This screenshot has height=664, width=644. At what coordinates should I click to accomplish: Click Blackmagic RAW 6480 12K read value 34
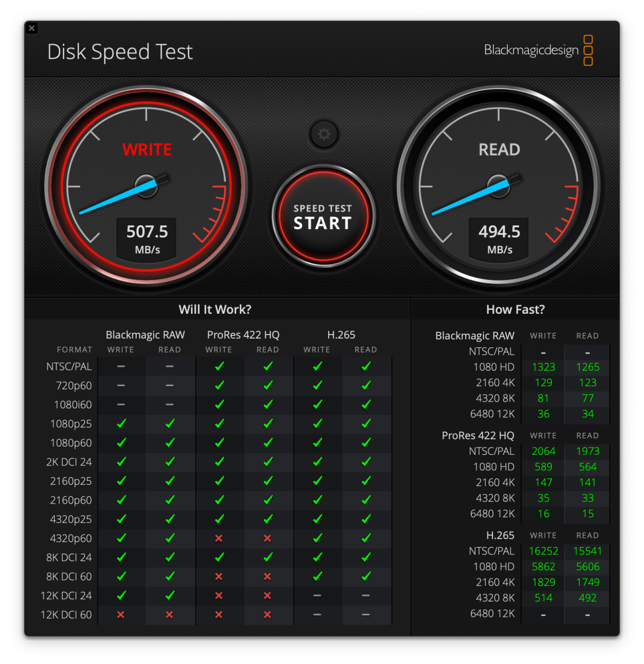point(588,414)
